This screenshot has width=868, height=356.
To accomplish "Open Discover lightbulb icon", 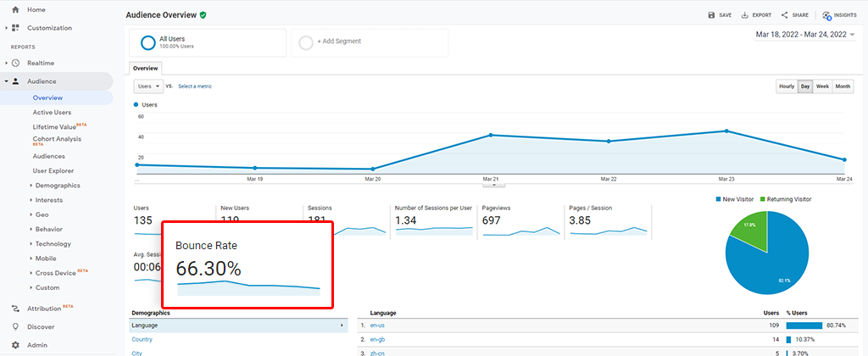I will click(15, 326).
